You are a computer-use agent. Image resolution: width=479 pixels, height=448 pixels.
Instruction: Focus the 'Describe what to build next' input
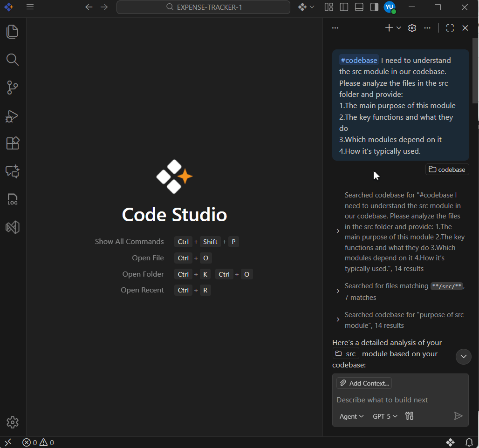point(400,400)
